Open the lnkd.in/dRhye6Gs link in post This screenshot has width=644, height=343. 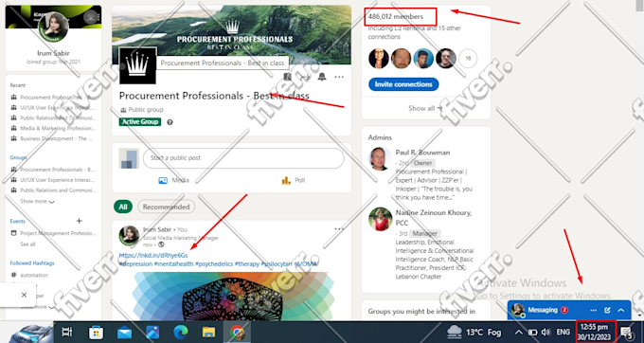153,255
